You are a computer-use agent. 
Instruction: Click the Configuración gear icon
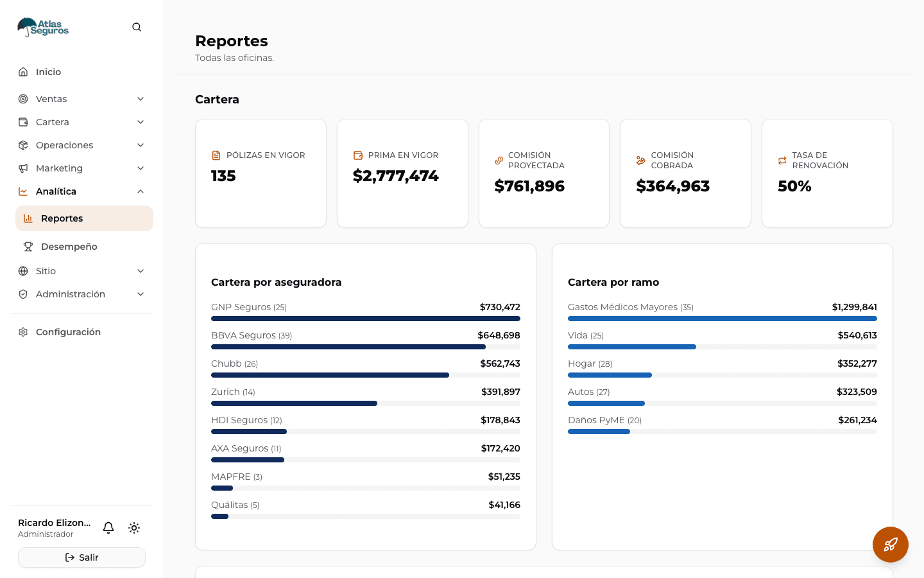[23, 332]
